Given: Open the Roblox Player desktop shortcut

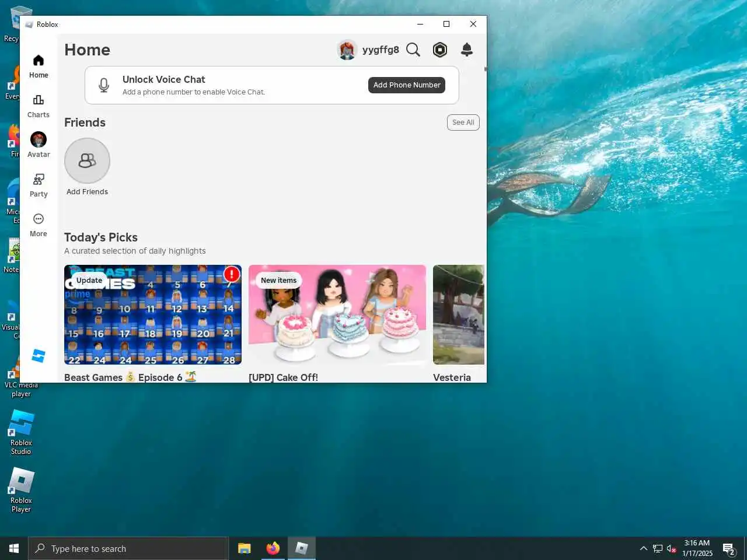Looking at the screenshot, I should [x=21, y=491].
